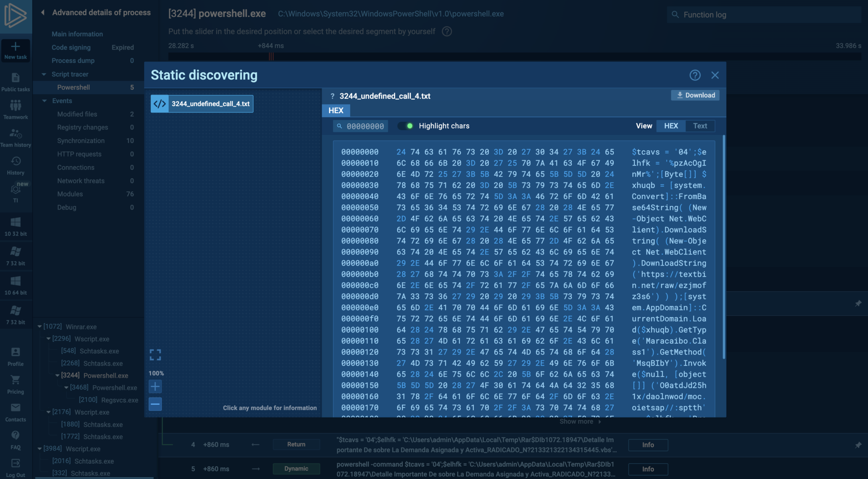Click the Static discovering help icon

click(695, 75)
